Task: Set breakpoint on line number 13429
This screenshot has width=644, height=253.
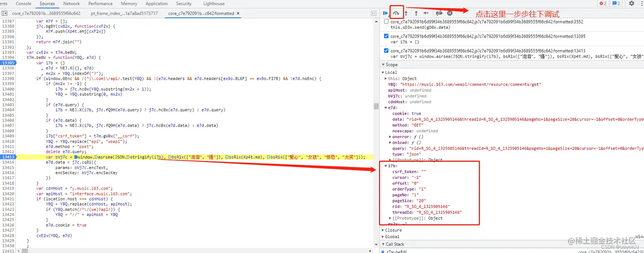Action: [8, 241]
